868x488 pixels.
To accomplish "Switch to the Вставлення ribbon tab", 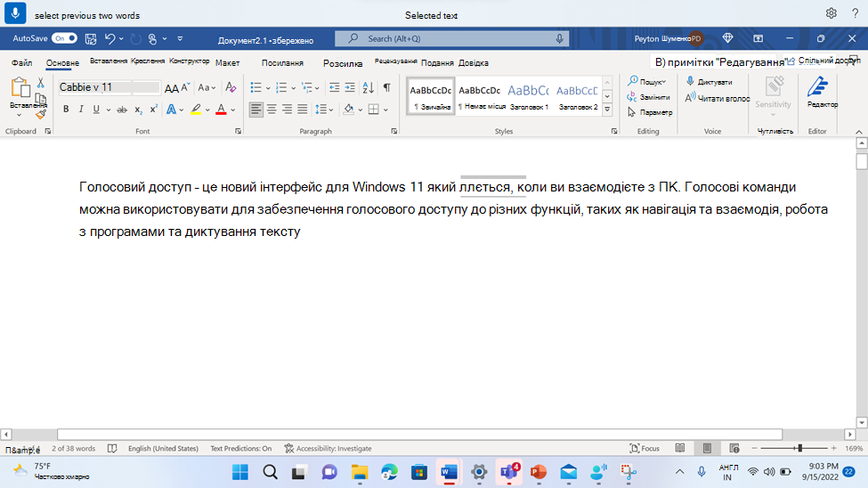I will pos(109,61).
